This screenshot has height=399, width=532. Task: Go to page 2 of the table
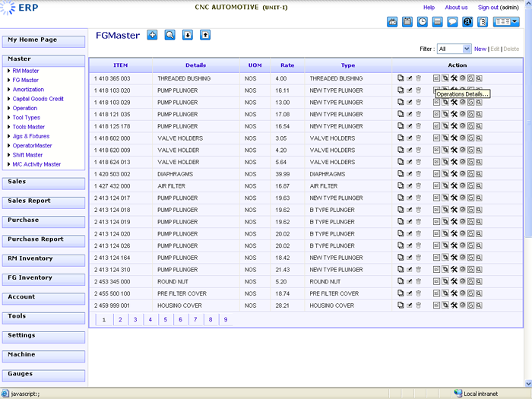(x=120, y=320)
